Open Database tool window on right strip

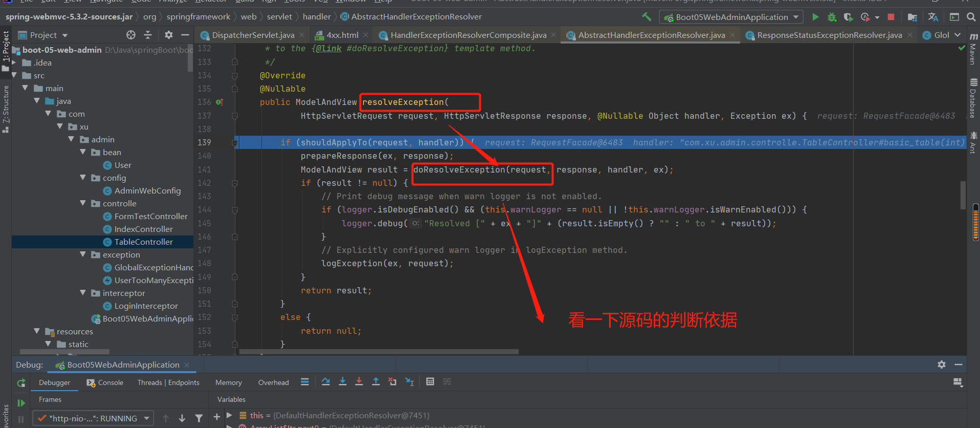(x=973, y=98)
